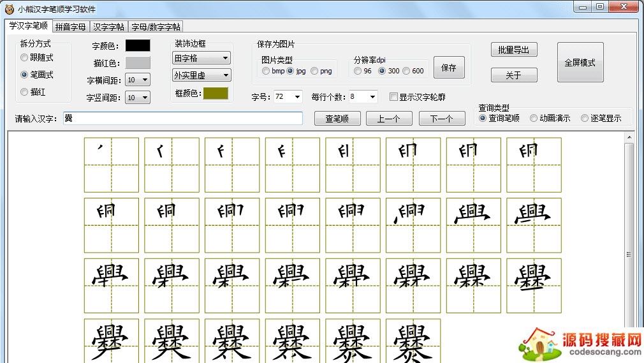644x363 pixels.
Task: Pick the black 字颜色 color swatch
Action: (x=138, y=45)
